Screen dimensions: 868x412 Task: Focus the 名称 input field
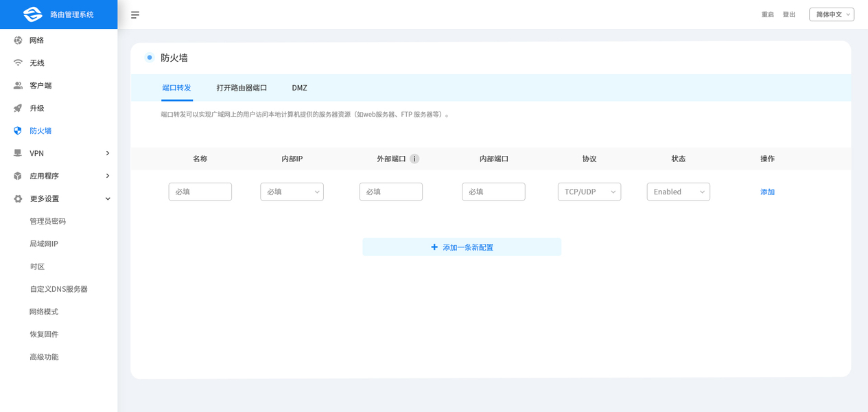click(200, 192)
